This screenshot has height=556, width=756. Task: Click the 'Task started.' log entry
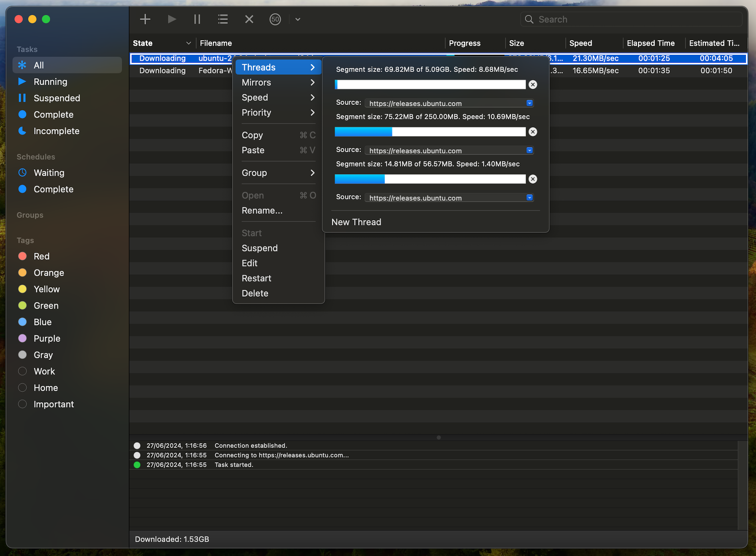(234, 465)
